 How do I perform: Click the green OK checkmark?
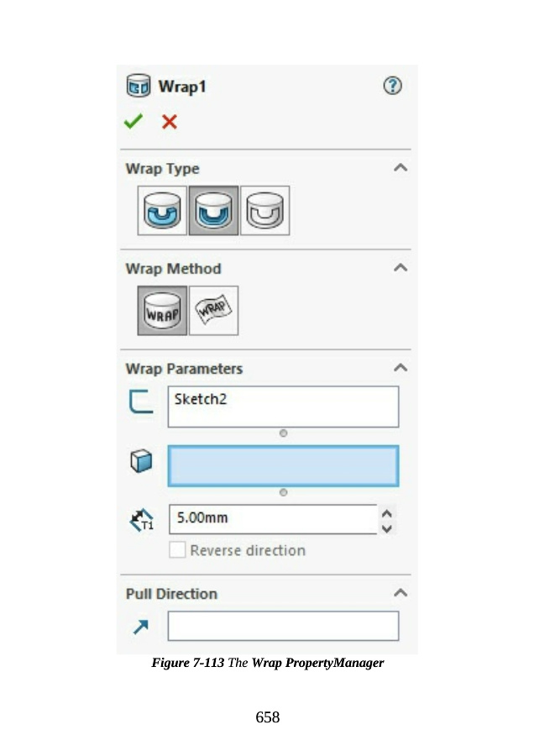(x=133, y=122)
